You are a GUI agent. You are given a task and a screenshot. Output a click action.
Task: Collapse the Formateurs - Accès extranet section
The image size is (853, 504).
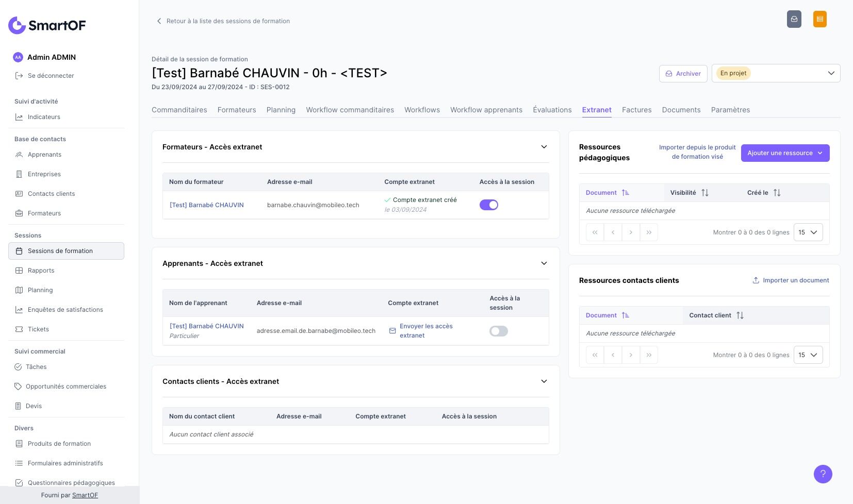(x=544, y=147)
